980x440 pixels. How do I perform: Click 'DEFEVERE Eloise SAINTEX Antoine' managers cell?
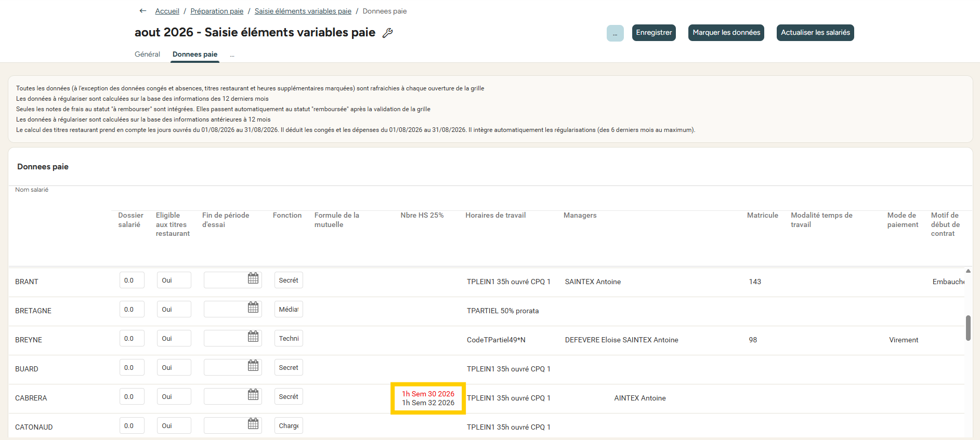click(x=621, y=340)
